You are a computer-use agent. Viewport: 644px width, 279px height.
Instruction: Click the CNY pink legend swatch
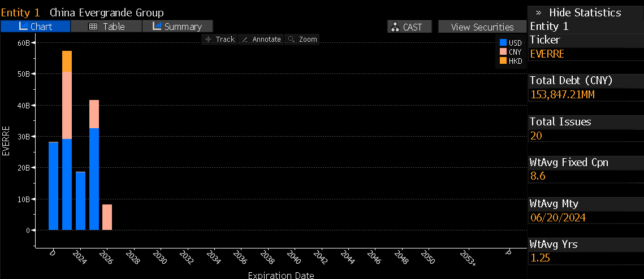(503, 52)
